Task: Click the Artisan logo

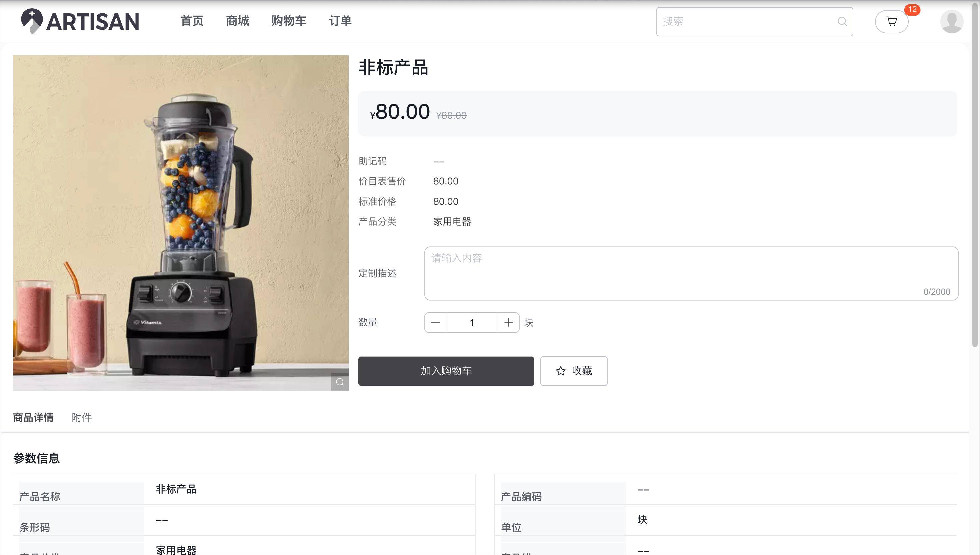Action: pyautogui.click(x=80, y=21)
